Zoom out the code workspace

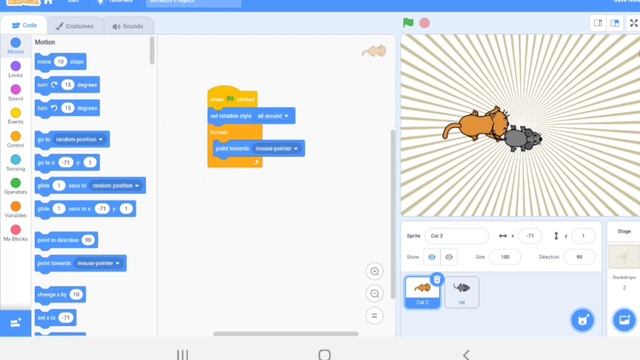pyautogui.click(x=374, y=293)
